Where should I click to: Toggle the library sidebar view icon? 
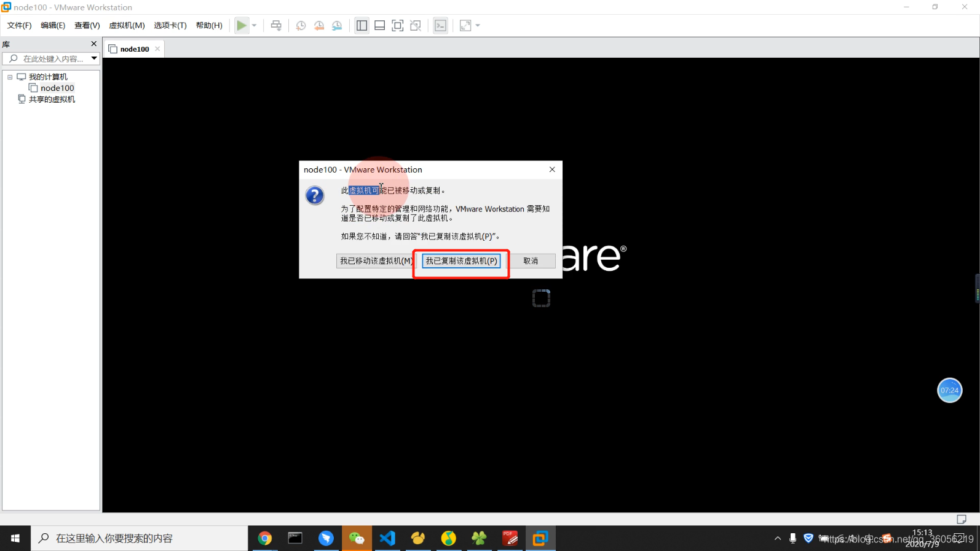pyautogui.click(x=362, y=25)
